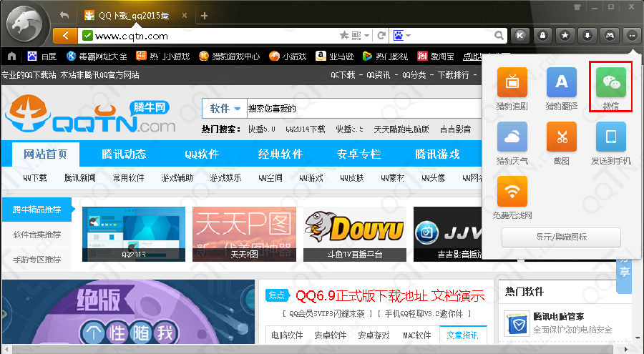Click the QQ皮肤 sub-navigation link
Viewport: 644px width, 354px height.
pos(352,178)
